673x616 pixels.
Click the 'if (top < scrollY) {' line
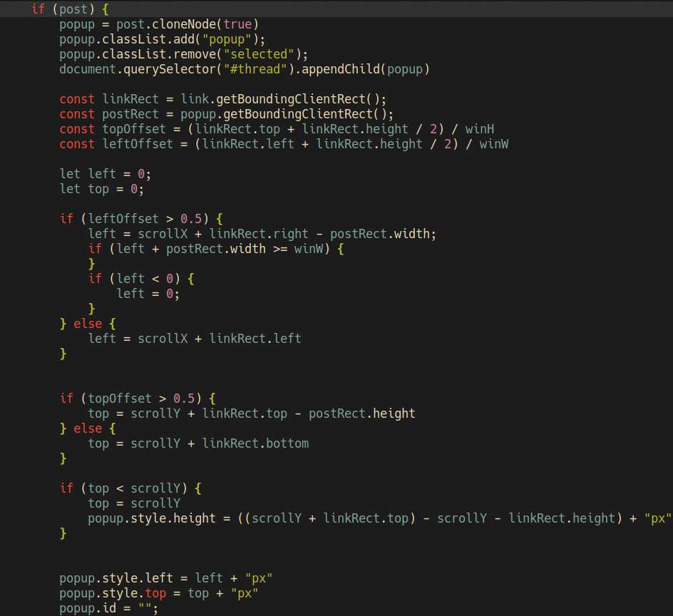130,488
